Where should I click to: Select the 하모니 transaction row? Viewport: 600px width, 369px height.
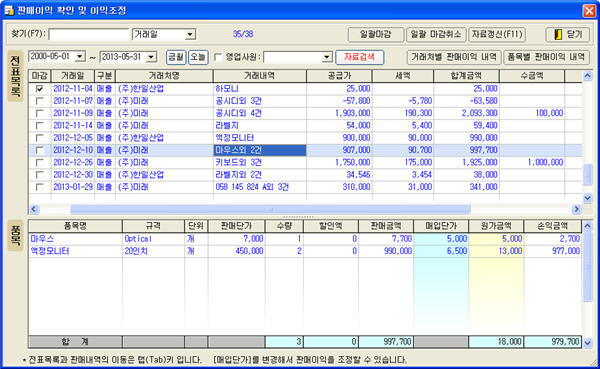click(305, 89)
